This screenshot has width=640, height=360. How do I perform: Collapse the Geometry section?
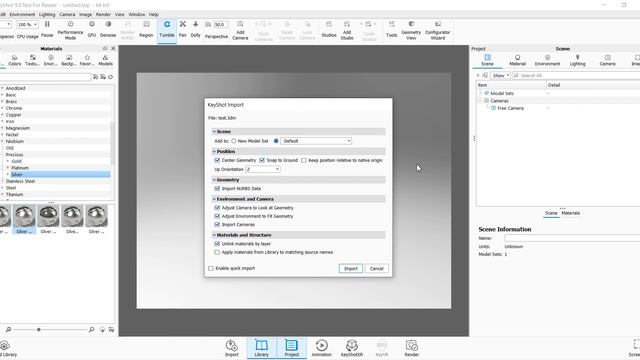click(214, 180)
